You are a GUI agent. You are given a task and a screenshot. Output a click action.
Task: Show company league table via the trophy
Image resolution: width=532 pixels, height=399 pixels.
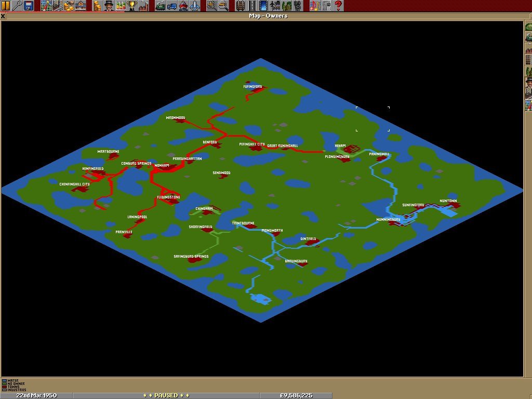(132, 5)
